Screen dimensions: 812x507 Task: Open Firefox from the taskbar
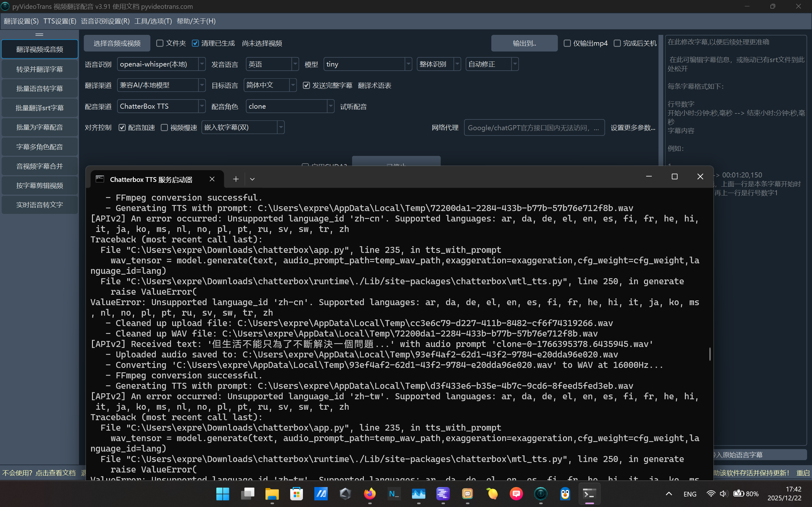coord(370,494)
